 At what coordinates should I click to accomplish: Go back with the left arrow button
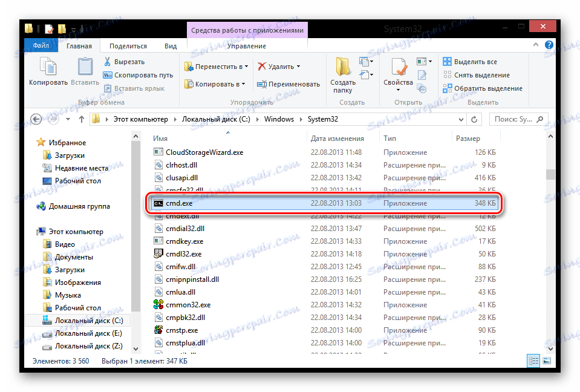[x=36, y=119]
